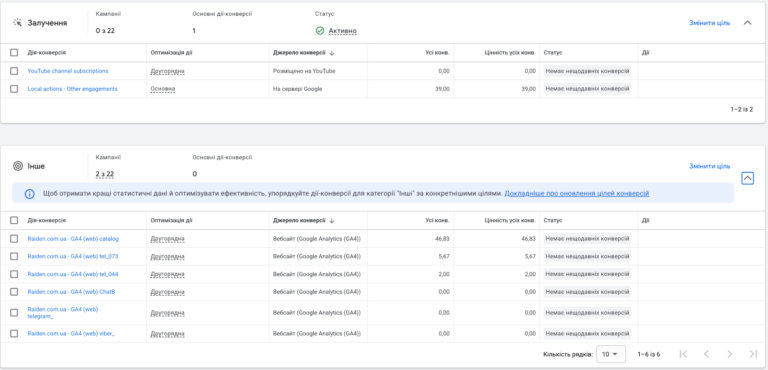Go to the next page of rows
The height and width of the screenshot is (370, 768).
tap(730, 354)
